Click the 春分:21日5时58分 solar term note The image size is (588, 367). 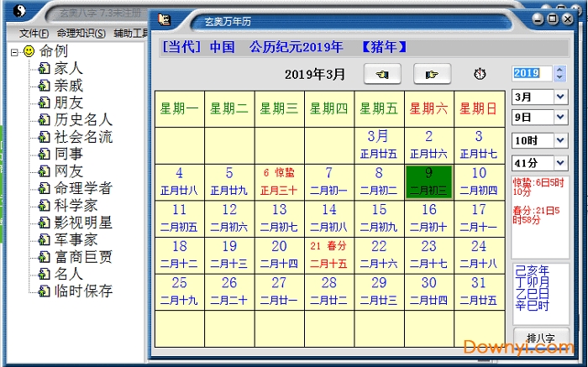(x=537, y=215)
